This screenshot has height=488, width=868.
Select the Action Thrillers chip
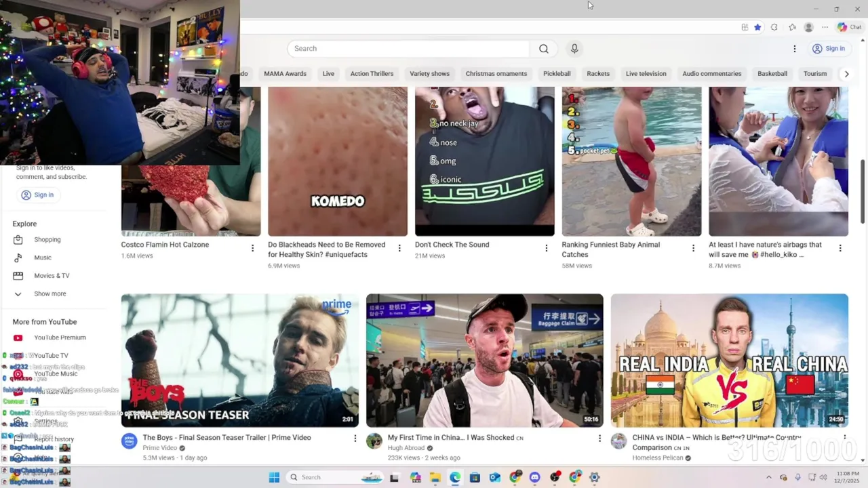(372, 74)
